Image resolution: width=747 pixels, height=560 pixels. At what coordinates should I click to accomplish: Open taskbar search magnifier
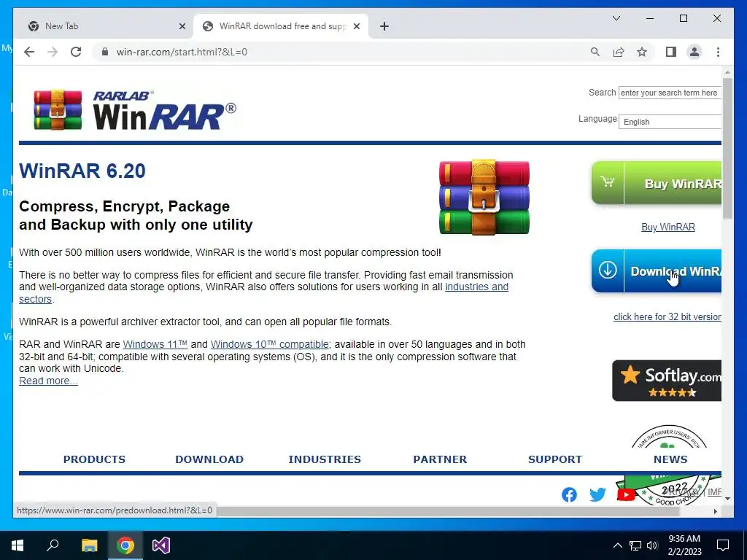click(x=53, y=545)
